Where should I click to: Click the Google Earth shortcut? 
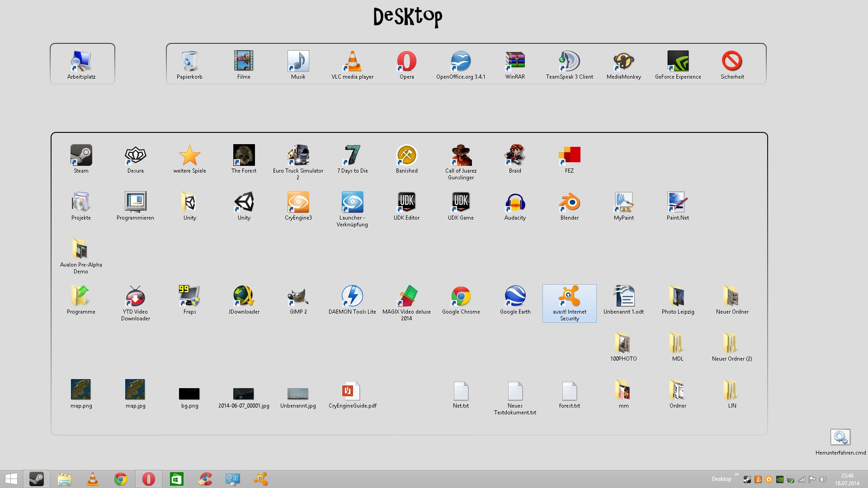coord(515,296)
